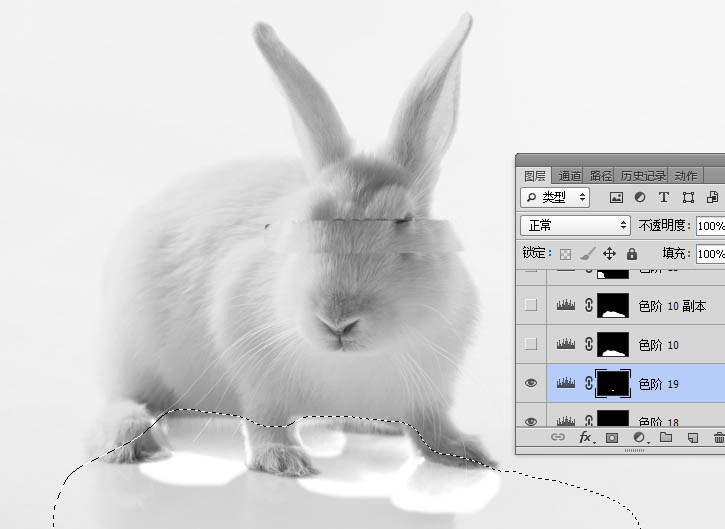Click the type layer filter icon
This screenshot has width=725, height=529.
664,197
